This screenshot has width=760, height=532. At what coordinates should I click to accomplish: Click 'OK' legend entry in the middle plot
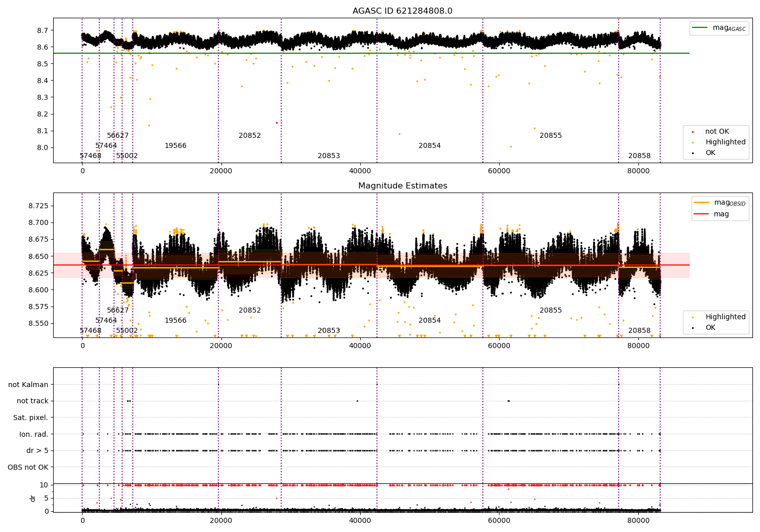pos(704,328)
